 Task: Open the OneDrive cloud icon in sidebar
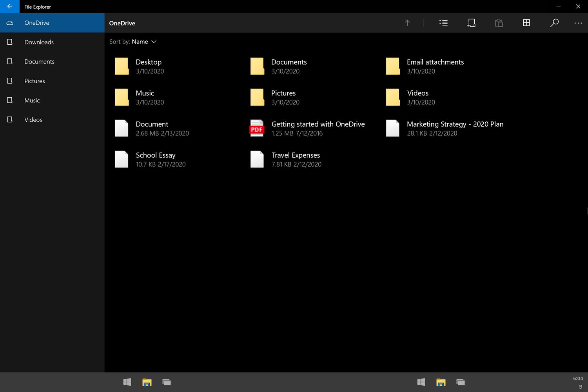point(10,23)
